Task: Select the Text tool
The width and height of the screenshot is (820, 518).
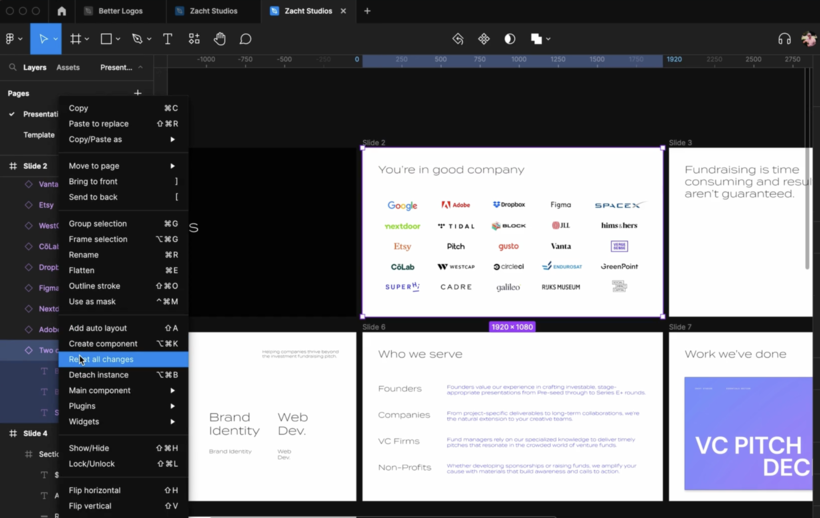Action: click(167, 39)
